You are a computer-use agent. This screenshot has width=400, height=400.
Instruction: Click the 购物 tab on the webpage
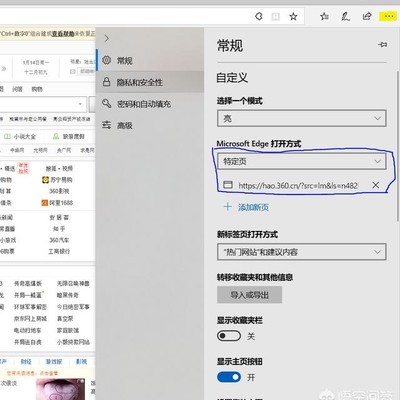pos(37,89)
